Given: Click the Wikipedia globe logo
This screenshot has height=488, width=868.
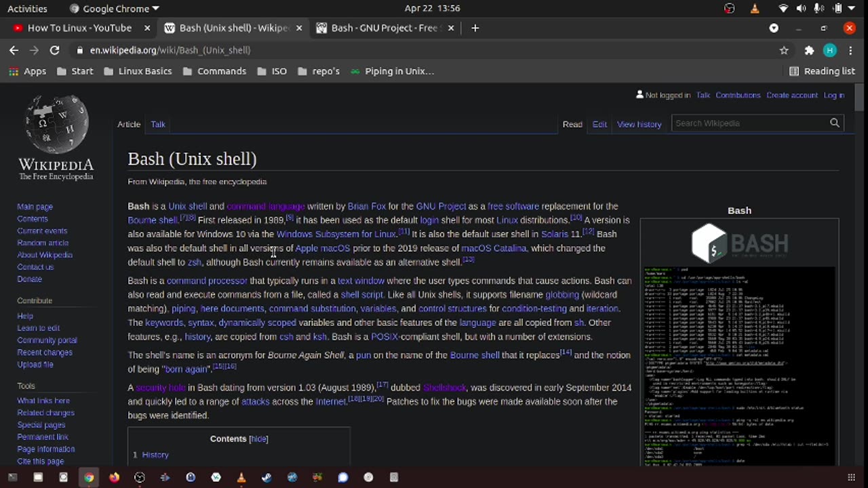Looking at the screenshot, I should tap(56, 125).
